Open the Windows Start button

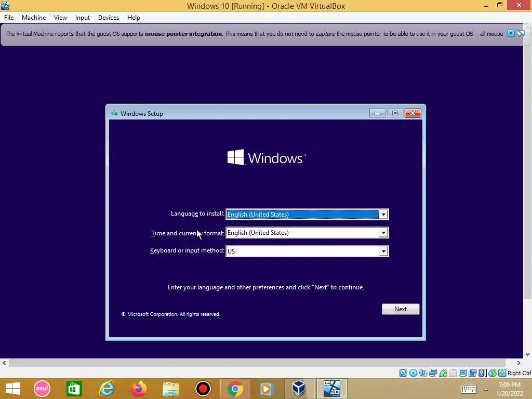13,389
